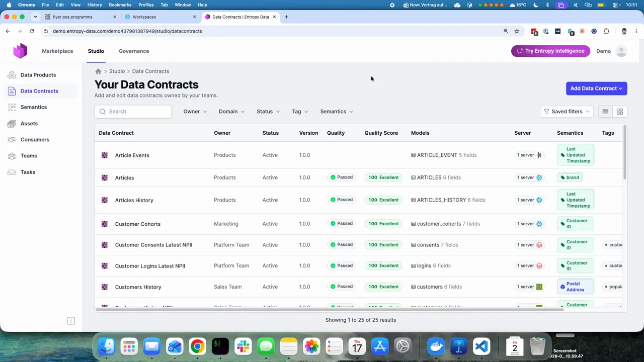This screenshot has width=644, height=362.
Task: Click the Assets sidebar icon
Action: (12, 123)
